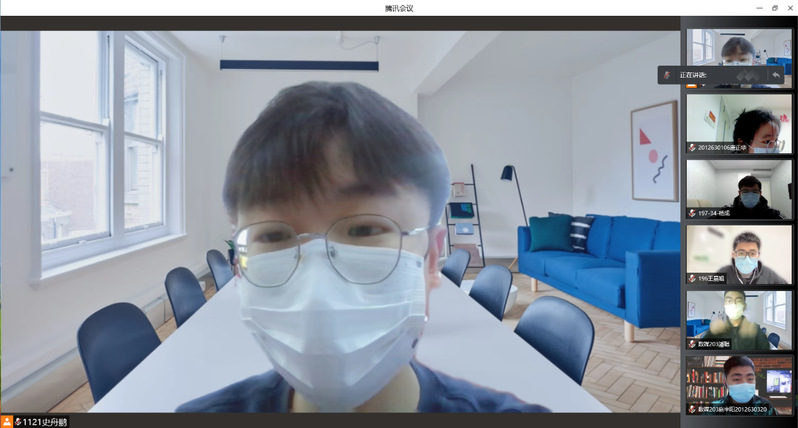This screenshot has height=428, width=798.
Task: Click the 腾讯会议 window title
Action: [x=398, y=8]
